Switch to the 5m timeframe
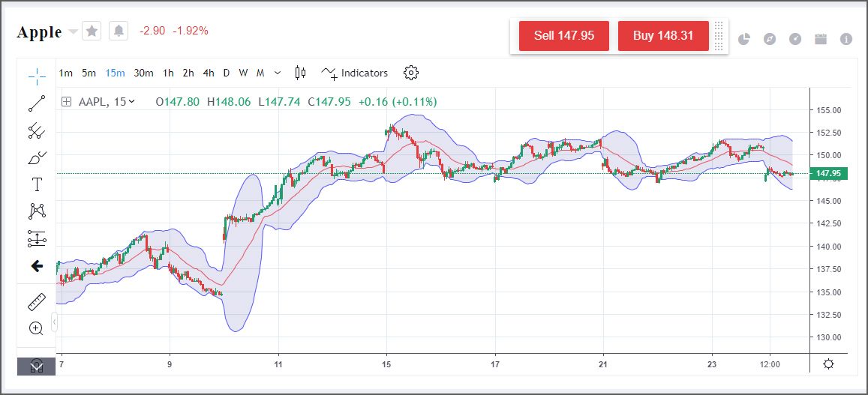The height and width of the screenshot is (395, 868). [89, 73]
